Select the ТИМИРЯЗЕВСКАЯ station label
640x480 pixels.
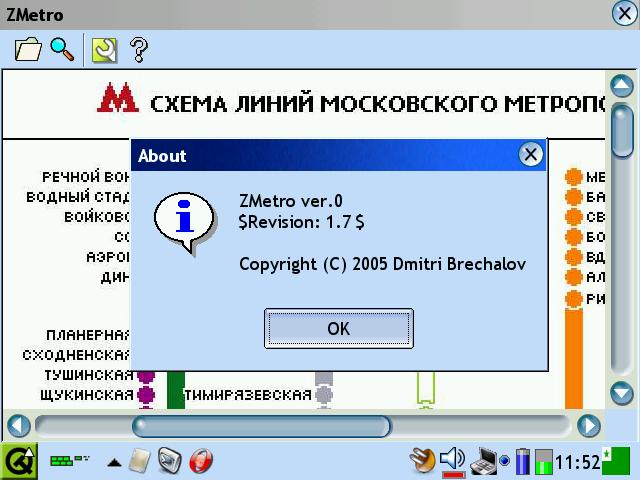[x=248, y=395]
